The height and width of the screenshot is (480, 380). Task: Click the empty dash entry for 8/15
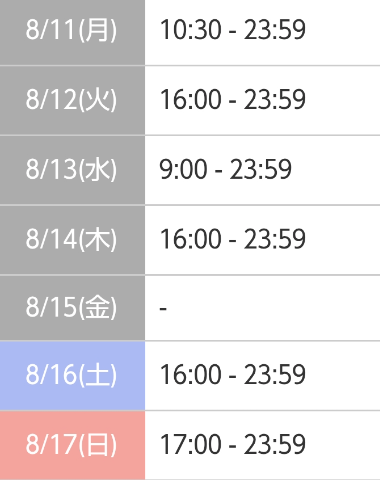163,309
